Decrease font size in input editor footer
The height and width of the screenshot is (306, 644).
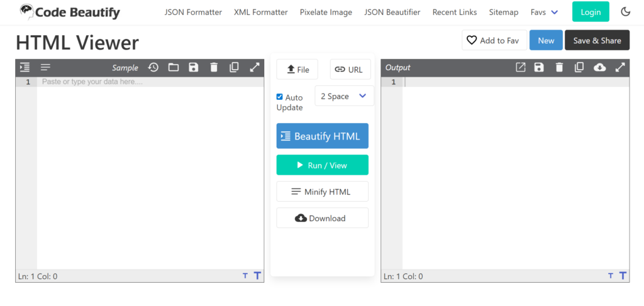[x=245, y=276]
